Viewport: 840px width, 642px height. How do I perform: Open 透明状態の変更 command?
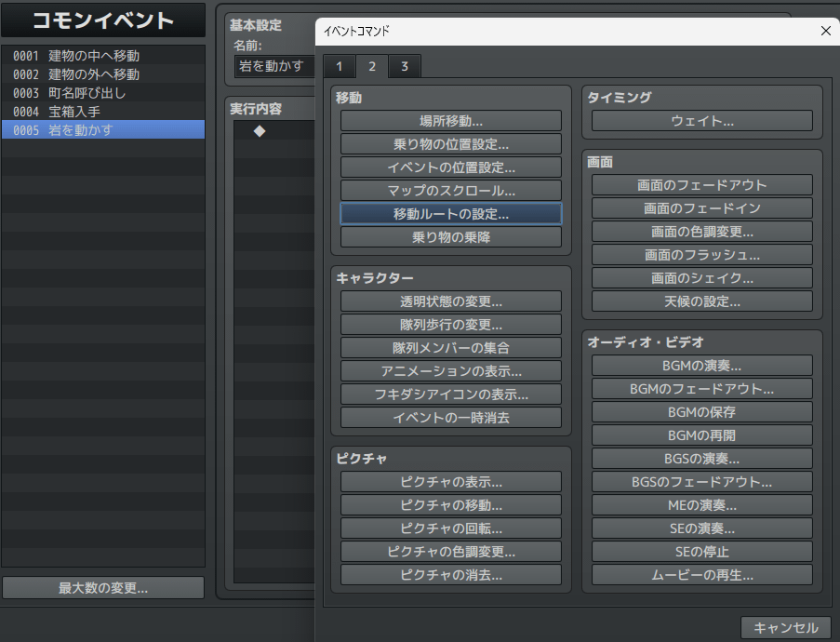coord(450,301)
